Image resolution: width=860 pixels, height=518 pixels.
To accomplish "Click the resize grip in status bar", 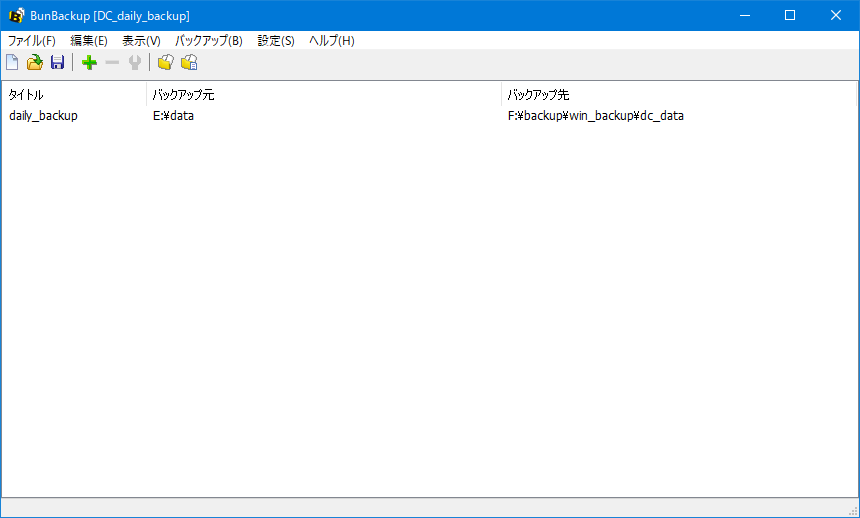I will tap(852, 510).
